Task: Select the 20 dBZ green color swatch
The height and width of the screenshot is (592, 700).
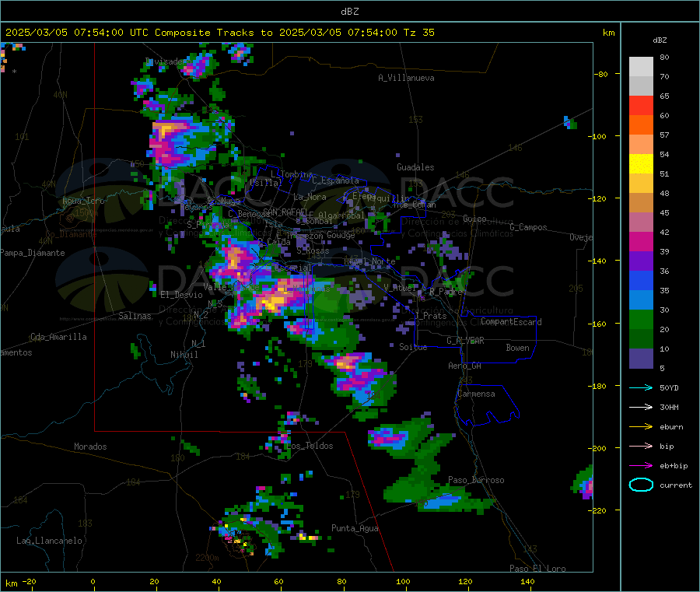Action: click(x=641, y=319)
